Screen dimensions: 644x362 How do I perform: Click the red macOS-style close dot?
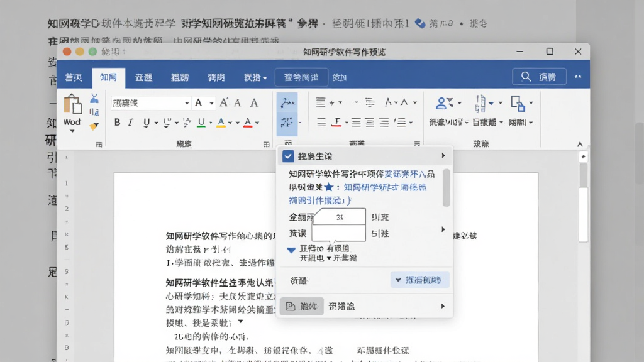(67, 52)
